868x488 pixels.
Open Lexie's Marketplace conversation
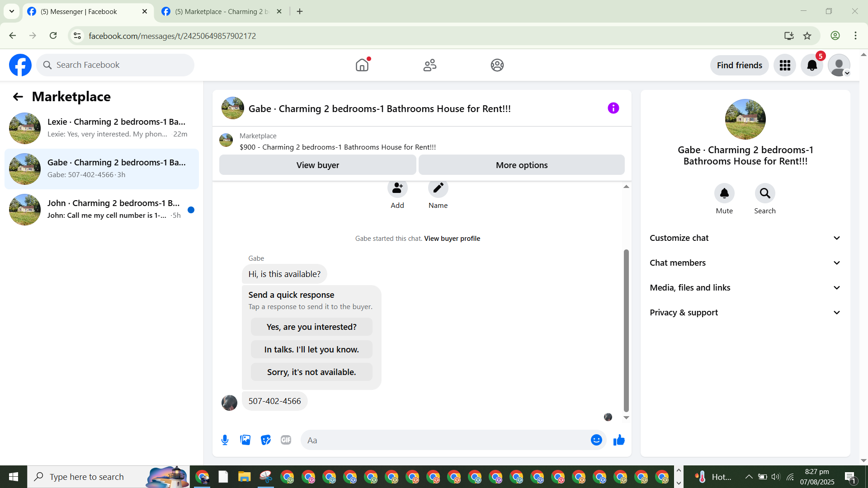click(102, 128)
